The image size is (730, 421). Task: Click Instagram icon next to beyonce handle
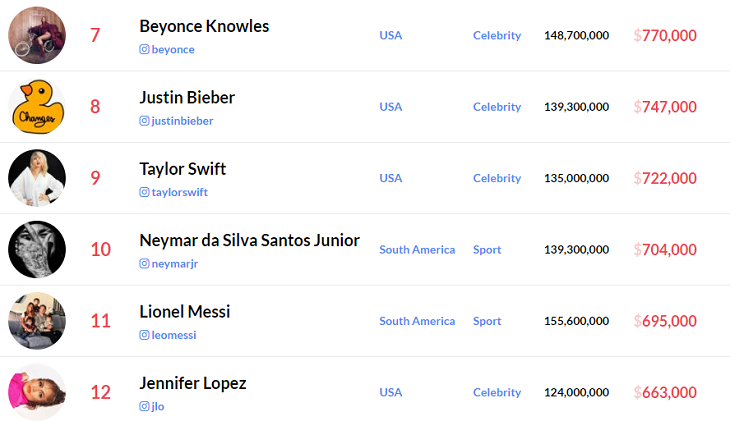[x=145, y=50]
